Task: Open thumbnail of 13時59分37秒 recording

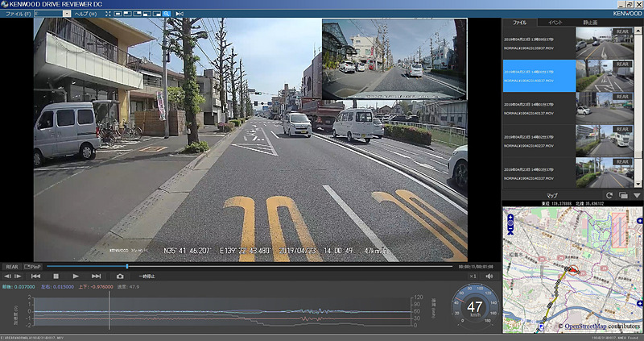Action: coord(605,44)
